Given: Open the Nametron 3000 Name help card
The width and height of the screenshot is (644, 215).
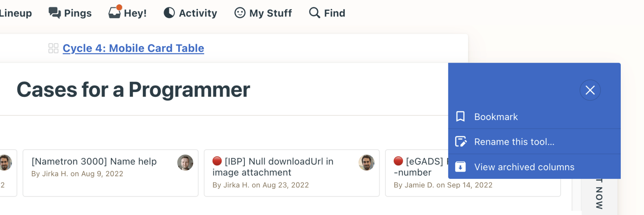Looking at the screenshot, I should [94, 162].
